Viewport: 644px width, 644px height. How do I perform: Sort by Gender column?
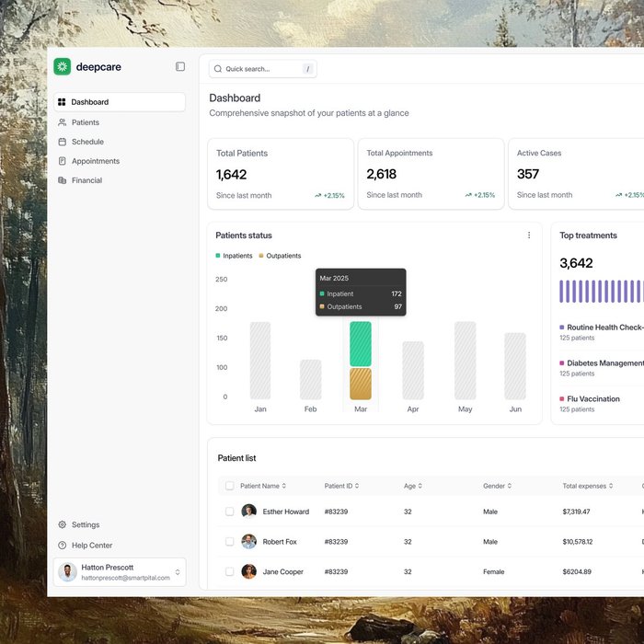coord(497,486)
